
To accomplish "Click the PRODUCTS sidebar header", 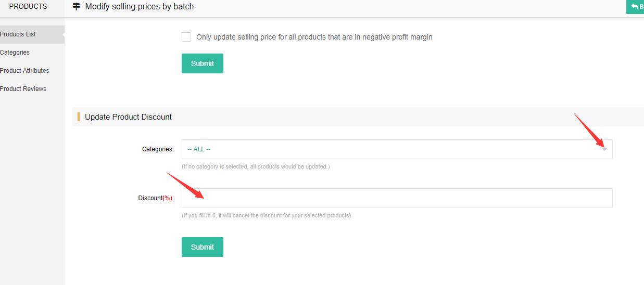I will point(28,7).
